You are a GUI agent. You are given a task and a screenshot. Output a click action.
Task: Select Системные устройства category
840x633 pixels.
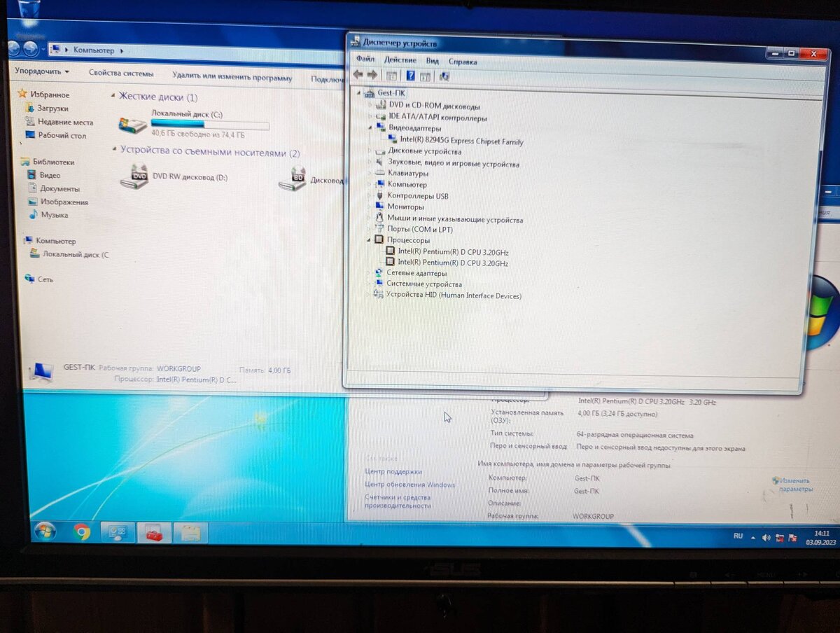tap(424, 284)
